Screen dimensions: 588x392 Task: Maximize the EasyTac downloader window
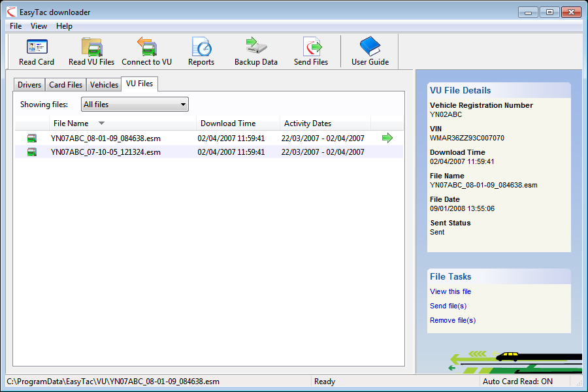549,12
